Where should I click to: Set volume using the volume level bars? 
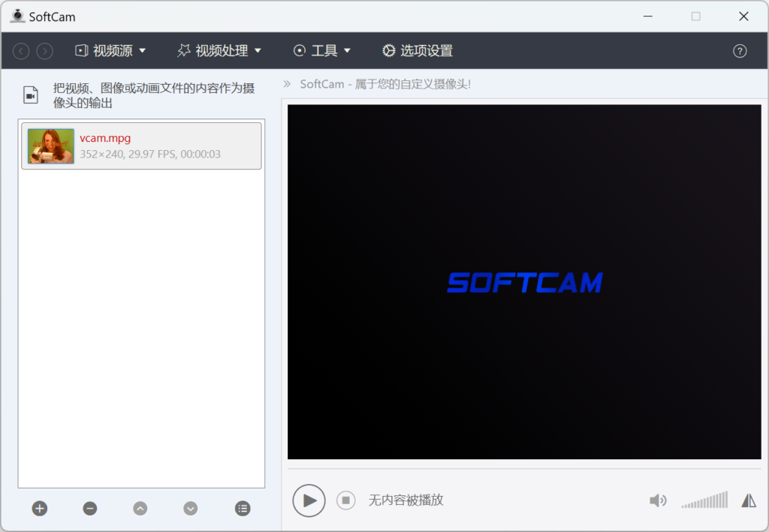click(704, 500)
